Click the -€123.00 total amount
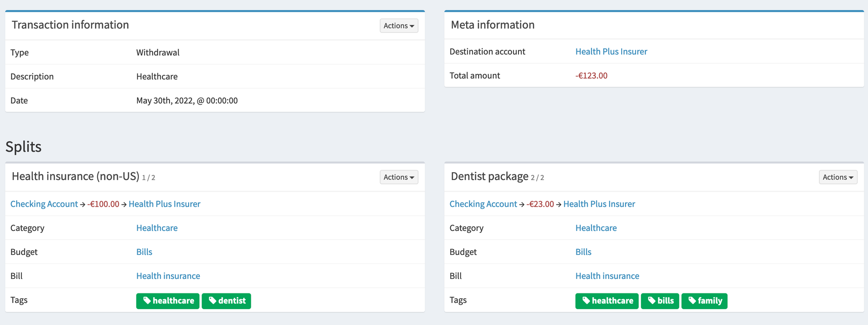The image size is (868, 325). pos(591,75)
